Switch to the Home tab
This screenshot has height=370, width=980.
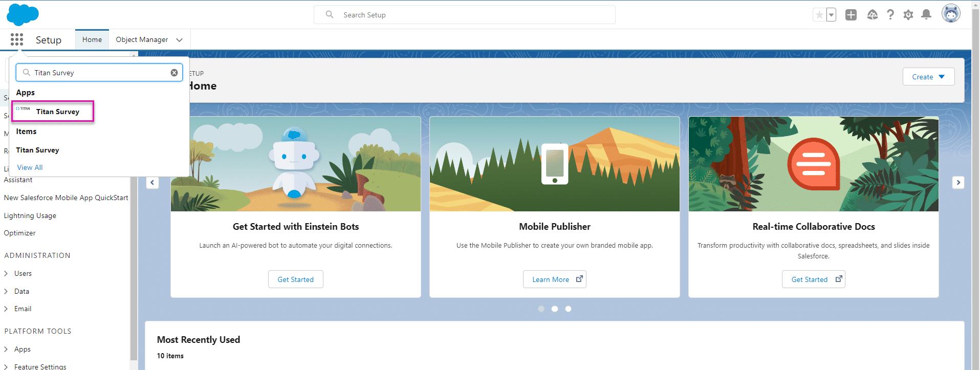(x=92, y=39)
